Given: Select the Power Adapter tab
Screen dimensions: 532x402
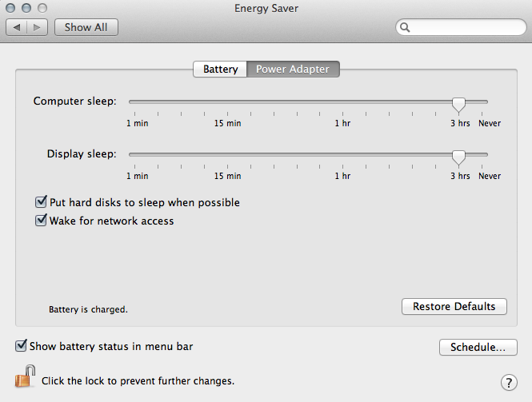Looking at the screenshot, I should (x=292, y=70).
